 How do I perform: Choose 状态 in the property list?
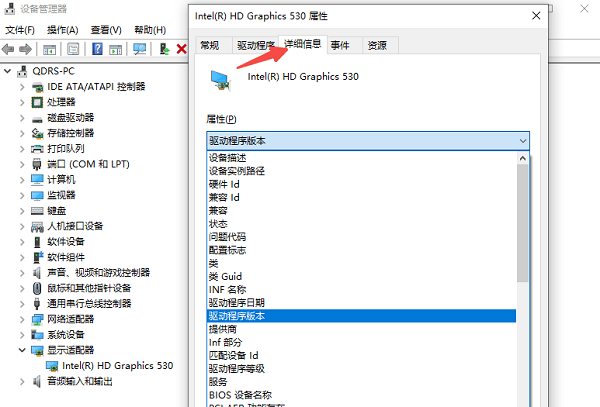click(x=361, y=224)
